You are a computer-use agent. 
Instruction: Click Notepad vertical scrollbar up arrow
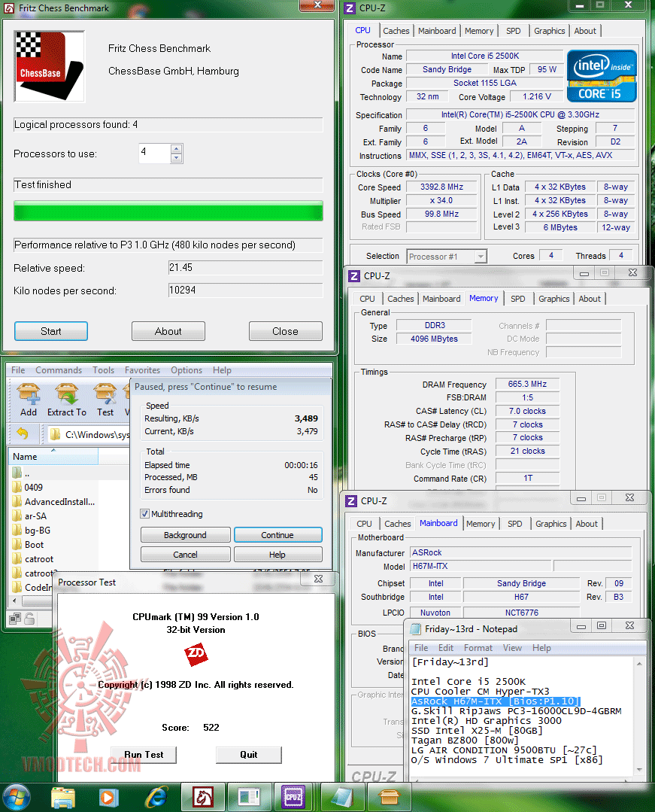(639, 664)
